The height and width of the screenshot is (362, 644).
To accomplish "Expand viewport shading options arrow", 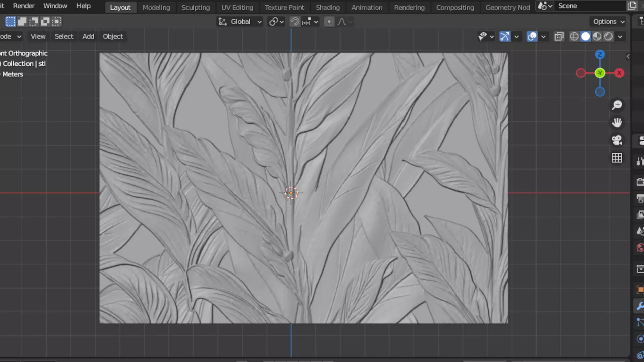I will (x=620, y=36).
